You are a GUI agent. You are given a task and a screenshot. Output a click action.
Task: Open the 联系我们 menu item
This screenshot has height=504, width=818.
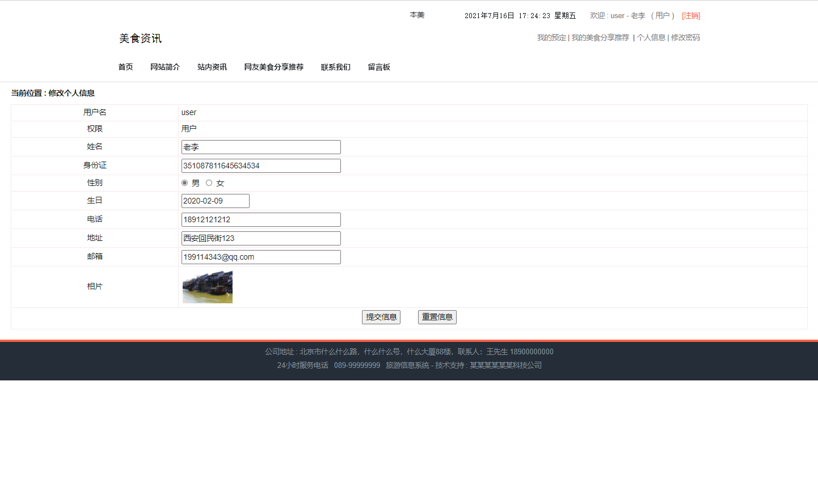tap(335, 67)
